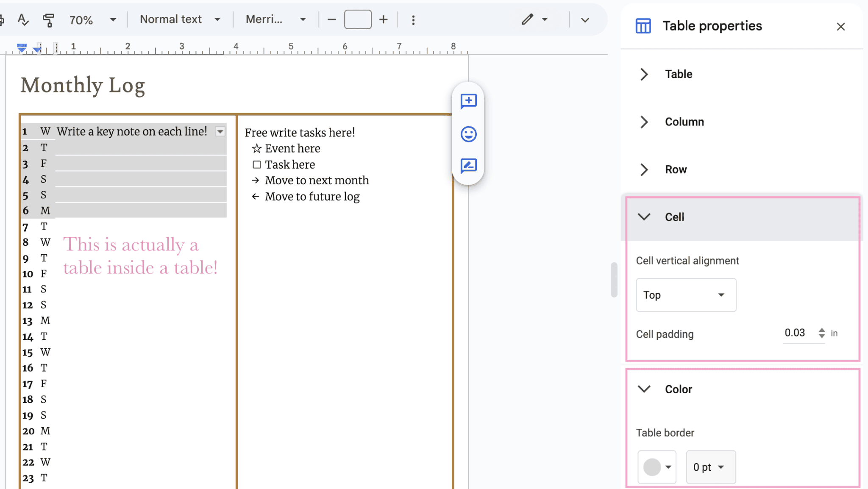Open the Merriweather font dropdown
This screenshot has height=489, width=868.
tap(275, 19)
